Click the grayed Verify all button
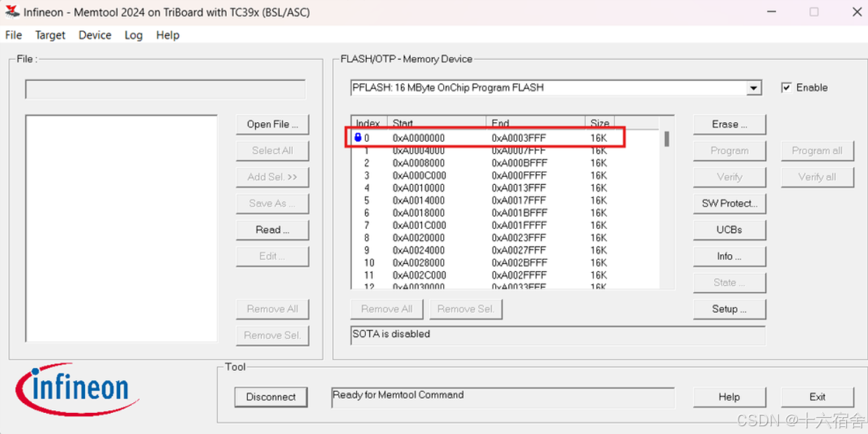 tap(817, 177)
